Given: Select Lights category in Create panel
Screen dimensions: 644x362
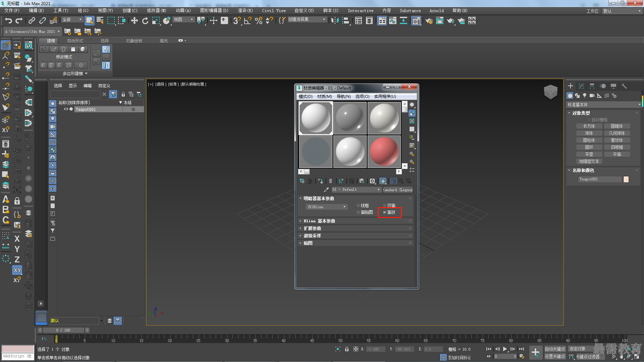Looking at the screenshot, I should [585, 96].
